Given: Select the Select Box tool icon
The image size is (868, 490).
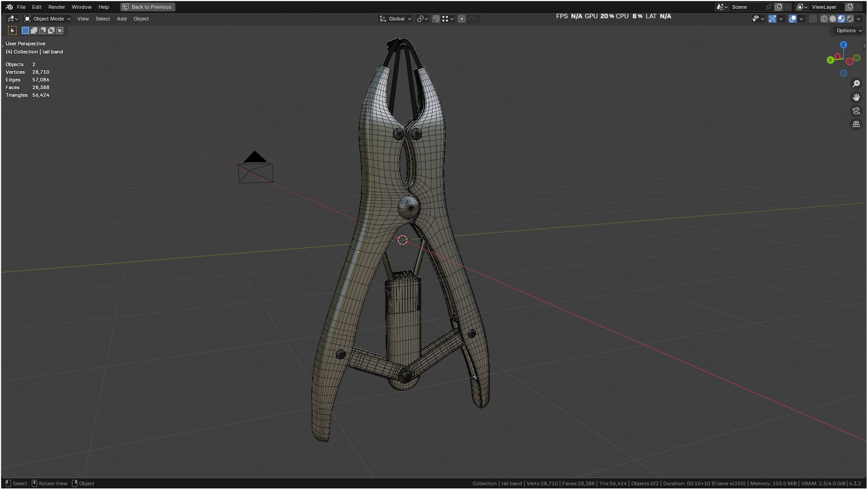Looking at the screenshot, I should [12, 30].
